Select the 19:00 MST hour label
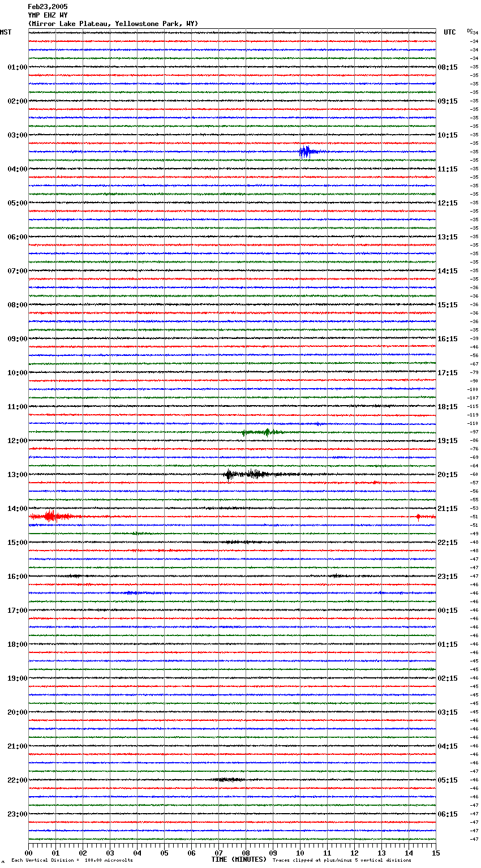Image resolution: width=481 pixels, height=868 pixels. point(18,678)
